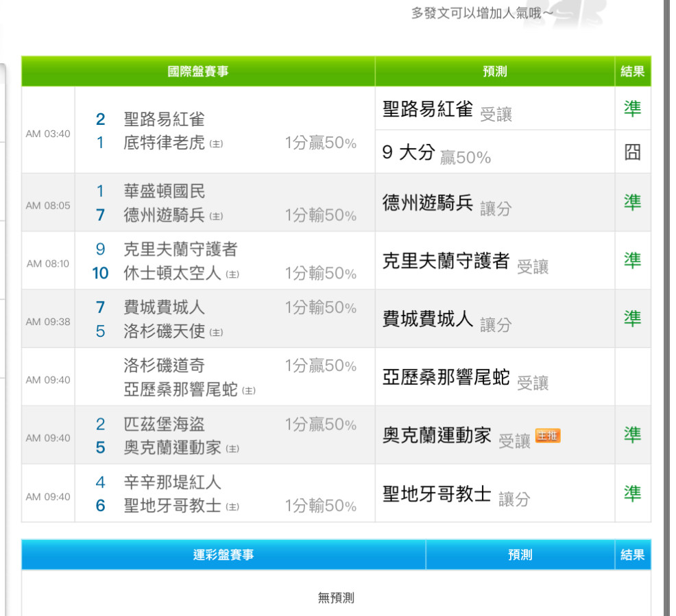The image size is (676, 616).
Task: Click 1分贏50% odds for 匹茲堡海盜
Action: [x=321, y=424]
